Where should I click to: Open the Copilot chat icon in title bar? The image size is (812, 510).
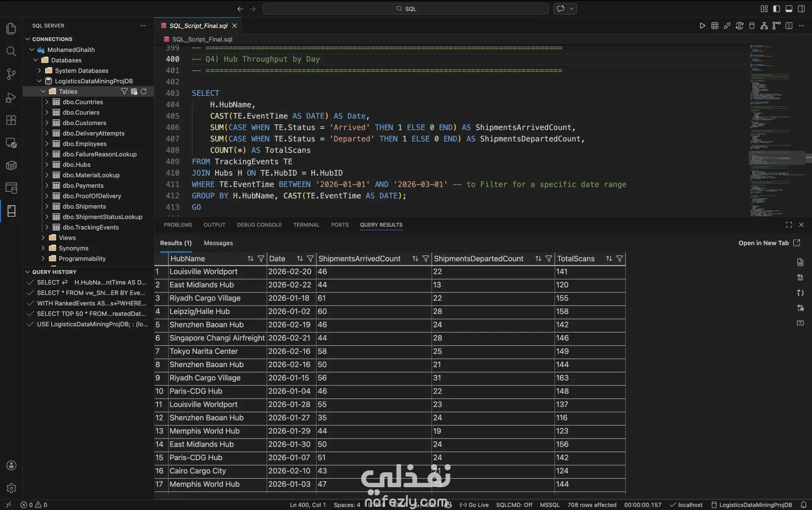(561, 8)
